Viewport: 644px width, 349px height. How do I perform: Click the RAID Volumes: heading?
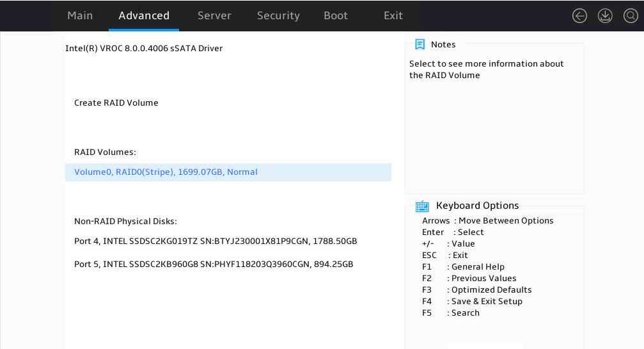[x=105, y=152]
